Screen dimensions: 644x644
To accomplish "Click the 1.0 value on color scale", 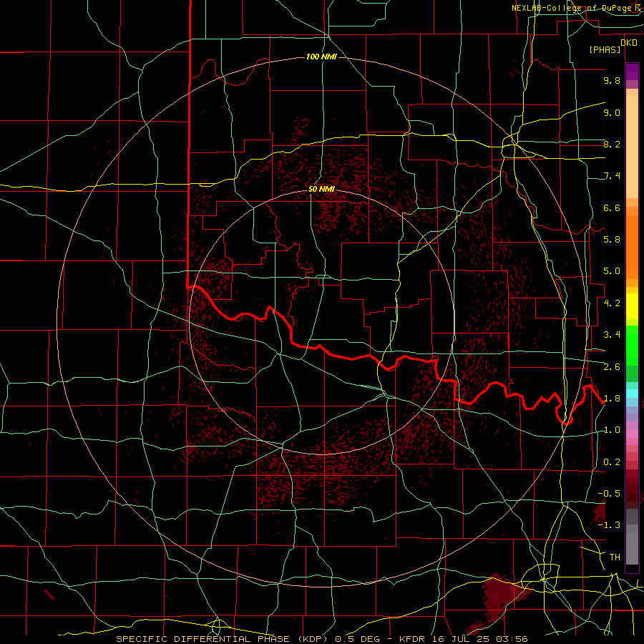I will click(x=612, y=430).
